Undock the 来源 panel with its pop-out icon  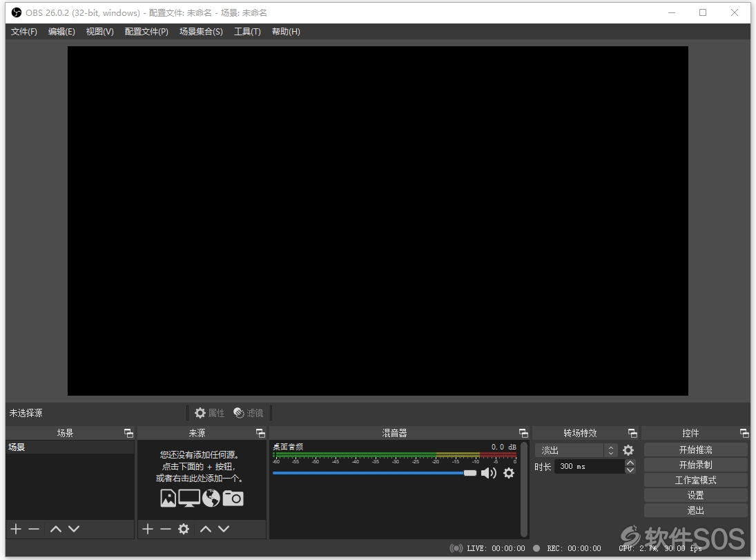[260, 433]
